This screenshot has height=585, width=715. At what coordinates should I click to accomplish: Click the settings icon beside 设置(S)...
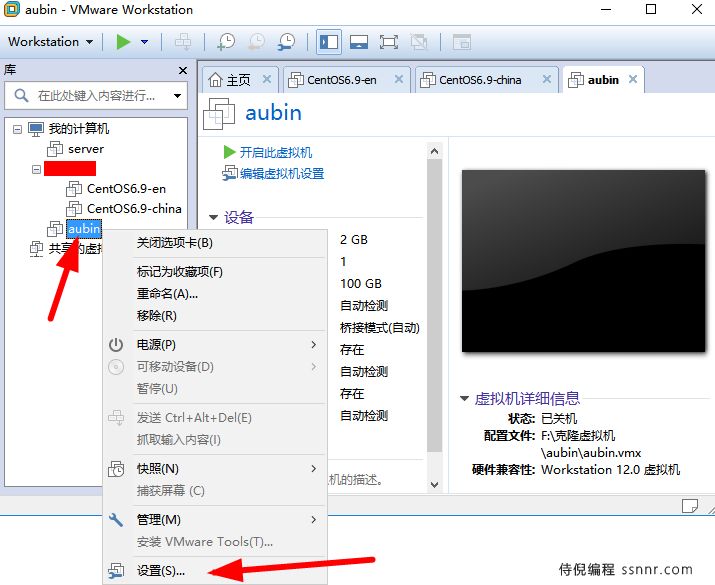[116, 571]
